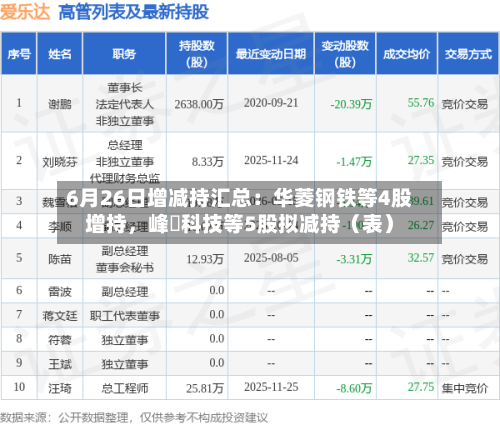Click the change amount -8.60万
Screen dimensions: 500x425
(x=354, y=388)
